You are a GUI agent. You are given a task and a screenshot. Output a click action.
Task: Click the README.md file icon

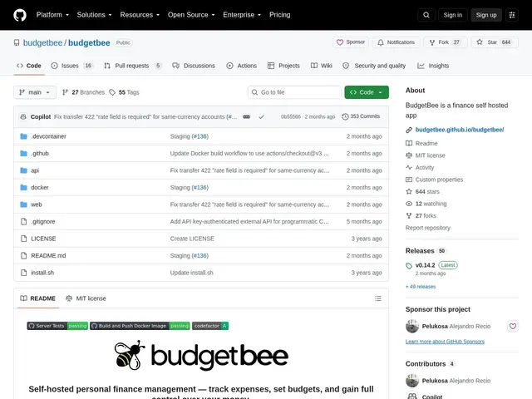[x=23, y=255]
